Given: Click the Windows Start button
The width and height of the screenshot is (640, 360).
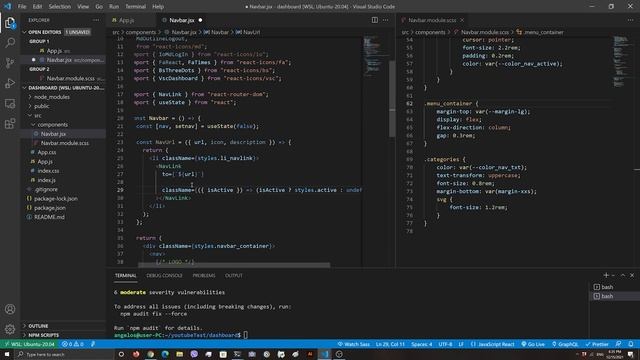Looking at the screenshot, I should click(x=7, y=354).
